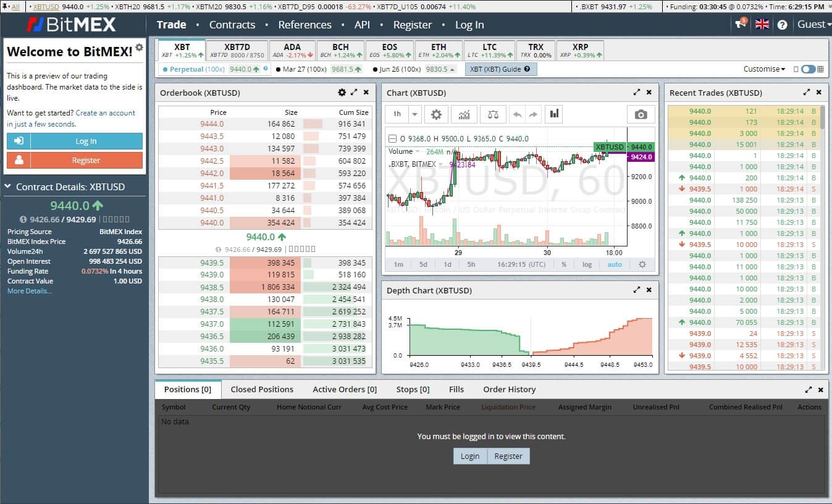This screenshot has width=832, height=504.
Task: Toggle log scale on the chart
Action: (x=587, y=264)
